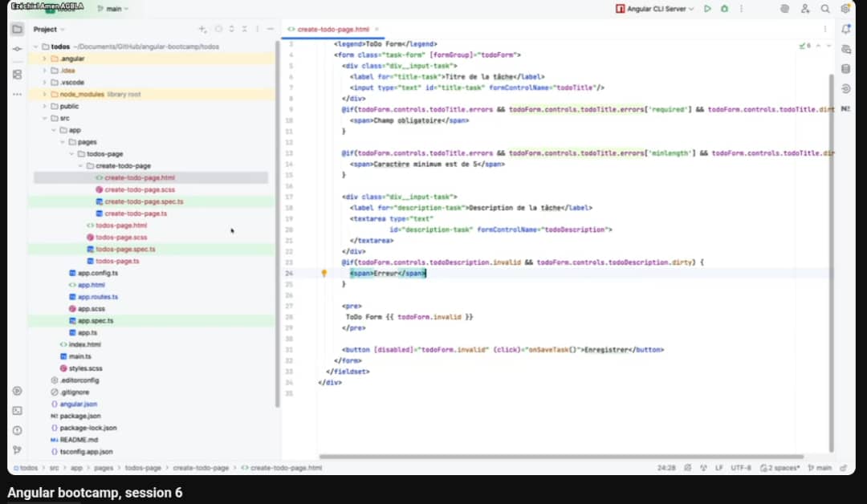Open Code With Me add-user icon
Screen dimensions: 867x504
click(805, 9)
